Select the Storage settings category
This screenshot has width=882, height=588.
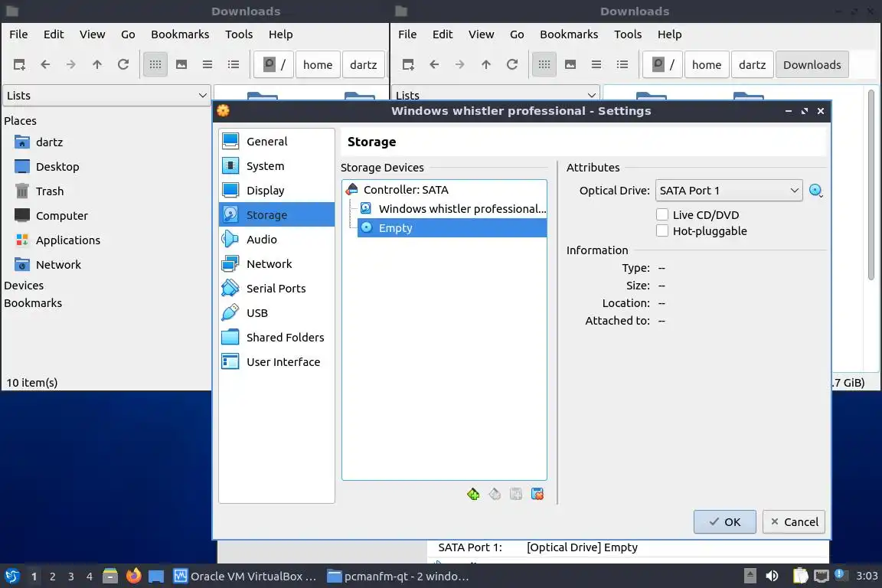pos(276,215)
